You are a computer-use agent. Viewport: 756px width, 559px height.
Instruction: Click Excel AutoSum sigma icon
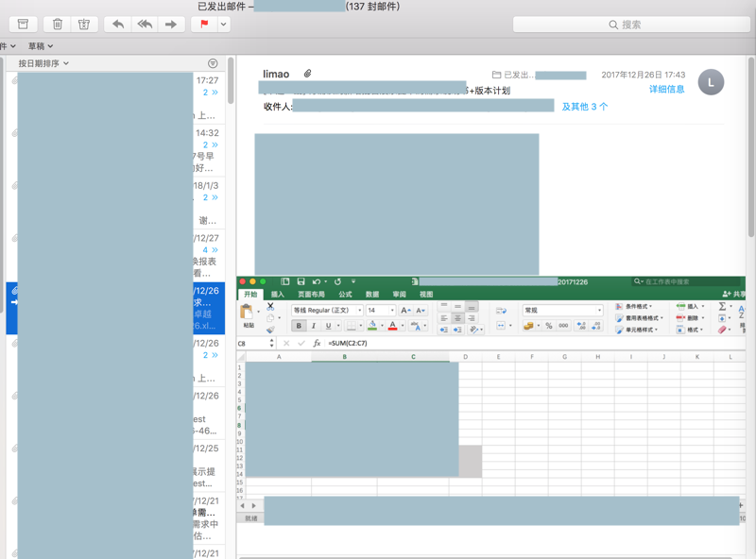722,307
